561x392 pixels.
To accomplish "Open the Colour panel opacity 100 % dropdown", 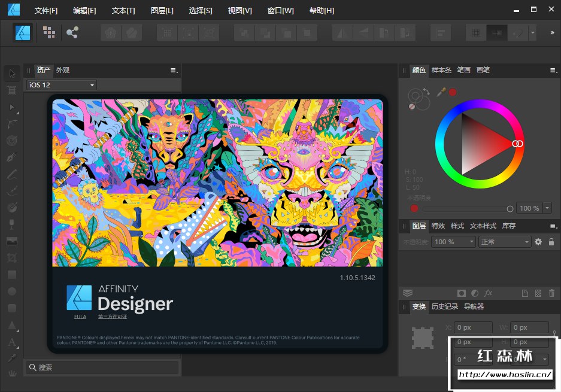I will point(547,208).
